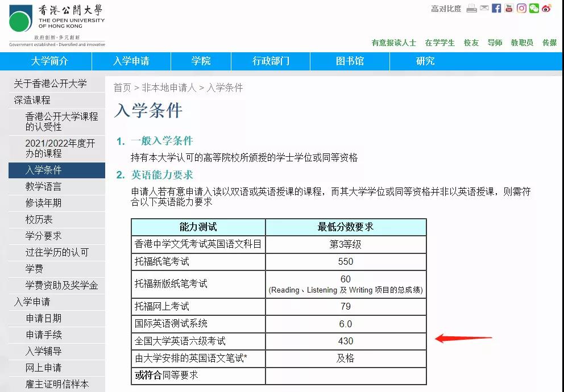Image resolution: width=564 pixels, height=392 pixels.
Task: Click 非本地申请人 in breadcrumb
Action: 169,87
